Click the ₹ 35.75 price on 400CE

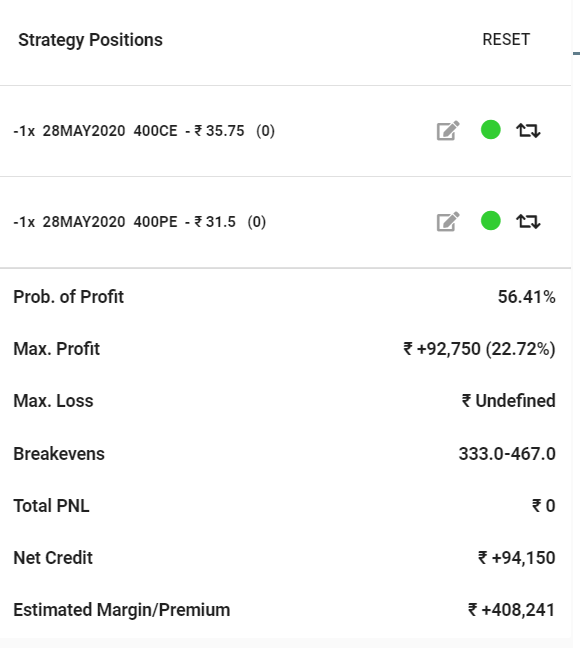coord(220,131)
